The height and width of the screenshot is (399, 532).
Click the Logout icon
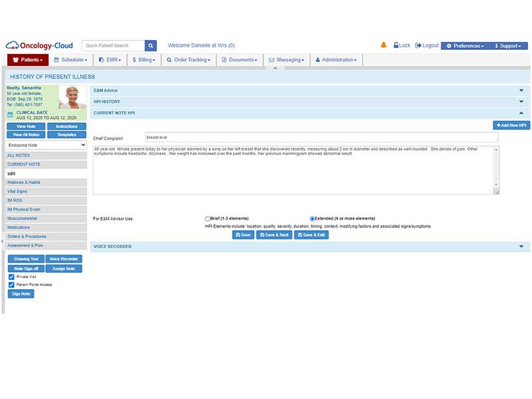point(418,45)
